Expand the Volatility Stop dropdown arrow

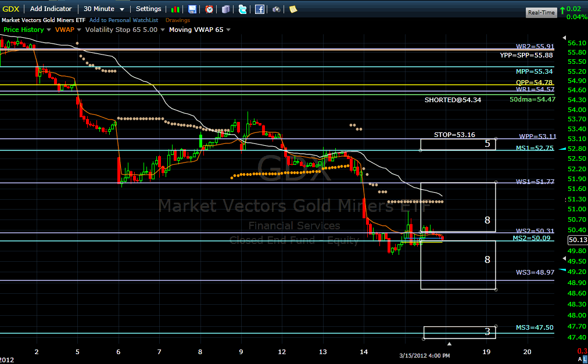click(x=162, y=30)
